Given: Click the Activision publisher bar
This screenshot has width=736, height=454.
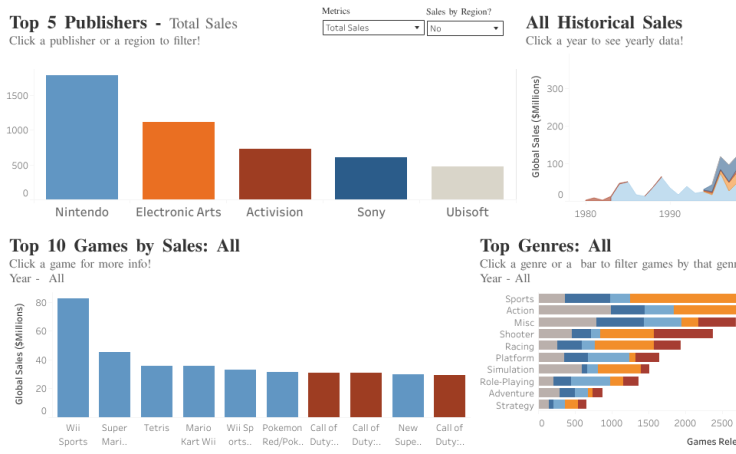Looking at the screenshot, I should pyautogui.click(x=274, y=174).
